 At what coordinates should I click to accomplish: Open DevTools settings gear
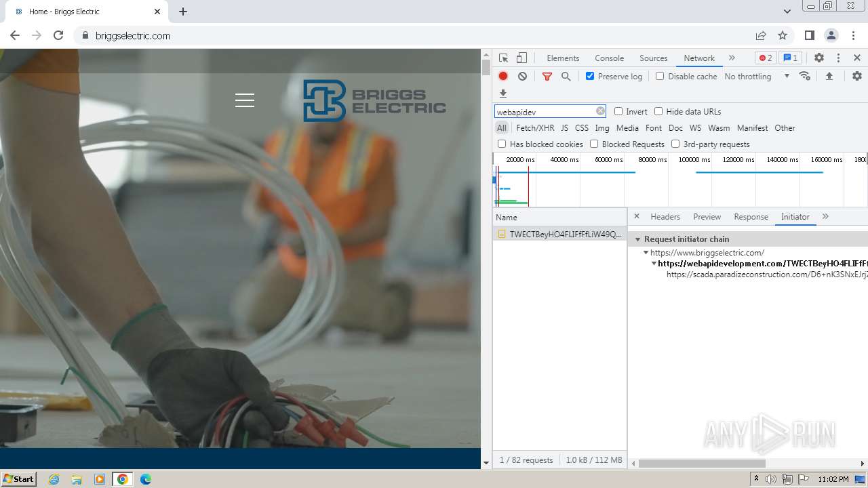click(x=819, y=58)
